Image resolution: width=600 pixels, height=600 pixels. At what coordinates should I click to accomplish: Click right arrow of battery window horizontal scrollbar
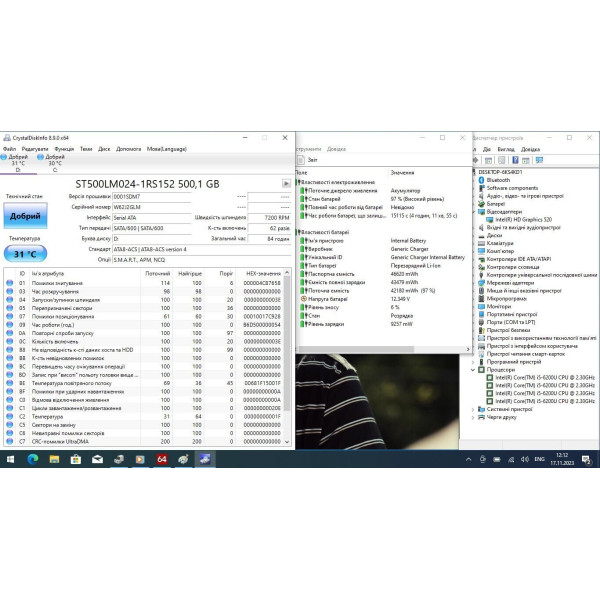[468, 349]
